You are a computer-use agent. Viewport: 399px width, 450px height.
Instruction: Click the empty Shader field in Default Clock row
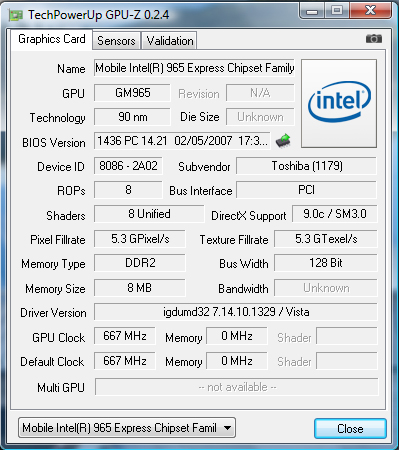(x=347, y=361)
